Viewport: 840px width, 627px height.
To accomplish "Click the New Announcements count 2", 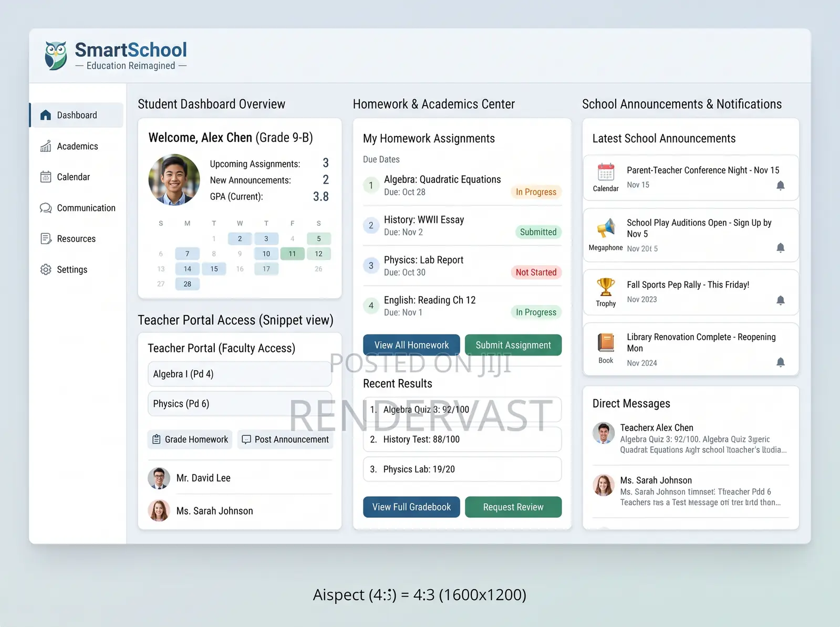I will click(x=326, y=180).
